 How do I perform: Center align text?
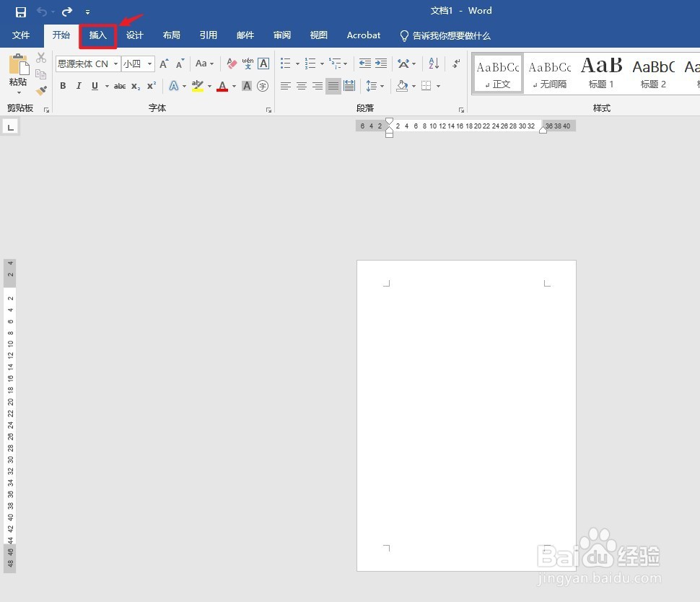coord(302,86)
